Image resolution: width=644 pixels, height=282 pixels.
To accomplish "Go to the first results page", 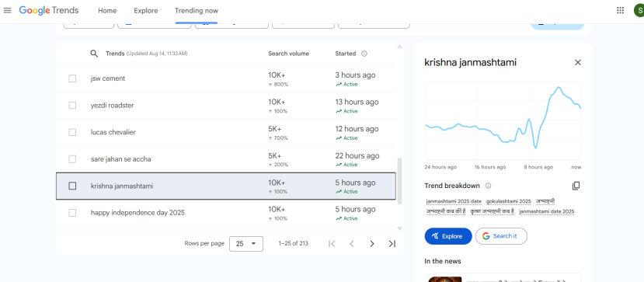I will coord(332,243).
